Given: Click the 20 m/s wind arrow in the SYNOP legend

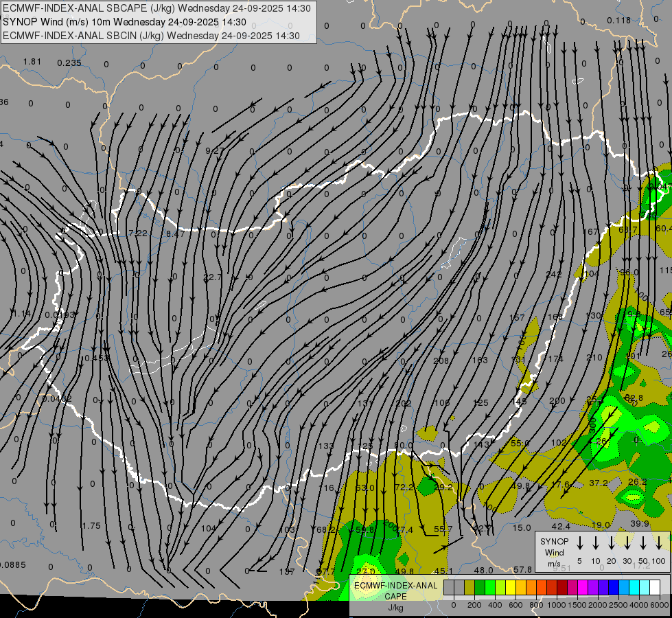Looking at the screenshot, I should click(x=612, y=543).
